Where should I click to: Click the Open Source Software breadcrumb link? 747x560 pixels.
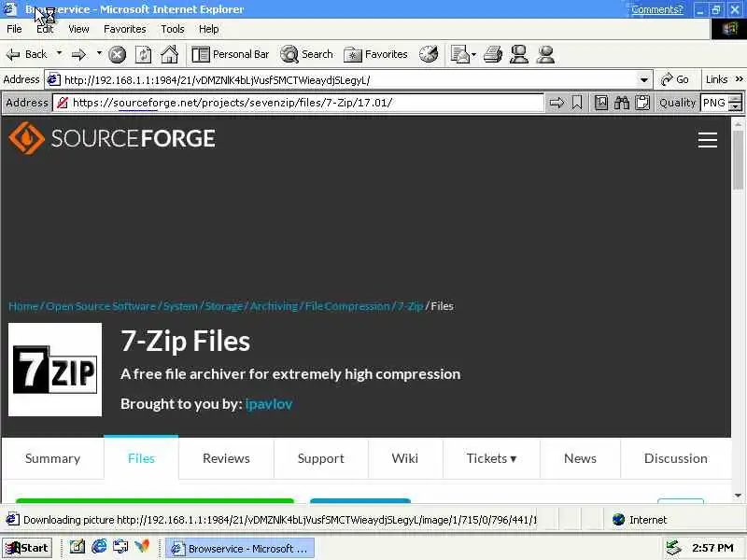click(x=101, y=306)
